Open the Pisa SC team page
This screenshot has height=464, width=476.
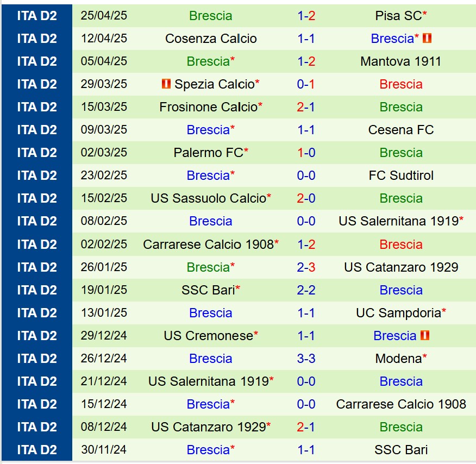click(398, 16)
